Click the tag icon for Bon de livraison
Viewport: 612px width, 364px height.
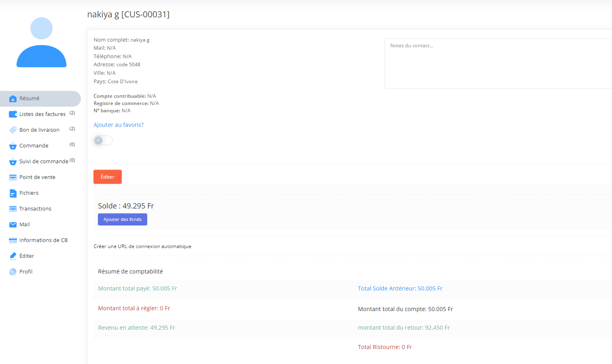pos(13,130)
